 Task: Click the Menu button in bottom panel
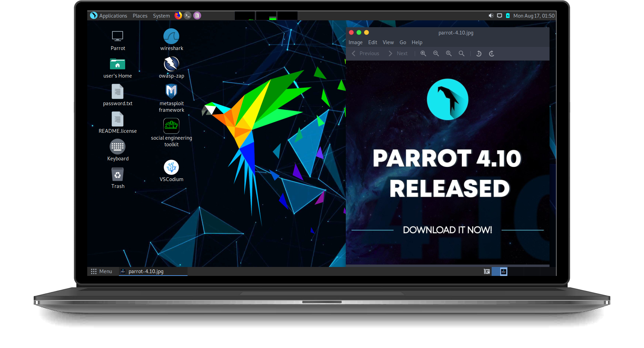pos(101,271)
